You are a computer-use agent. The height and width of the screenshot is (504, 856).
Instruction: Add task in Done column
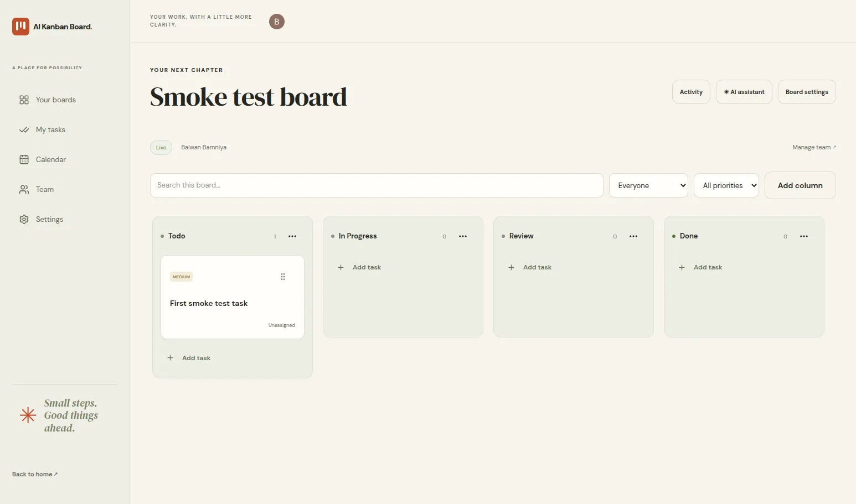pos(701,267)
